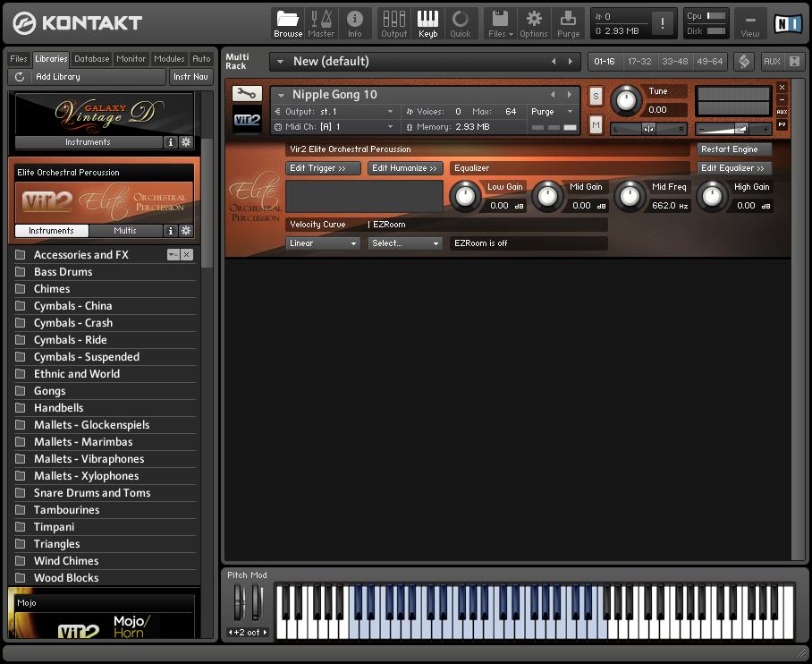The width and height of the screenshot is (812, 664).
Task: Solo the Nipple Gong 10 instrument
Action: (x=596, y=94)
